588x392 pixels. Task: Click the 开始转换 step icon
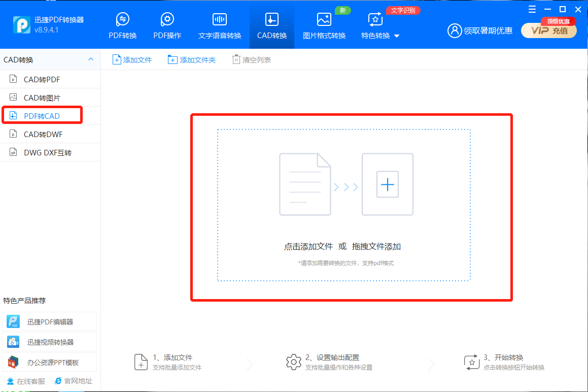(471, 362)
